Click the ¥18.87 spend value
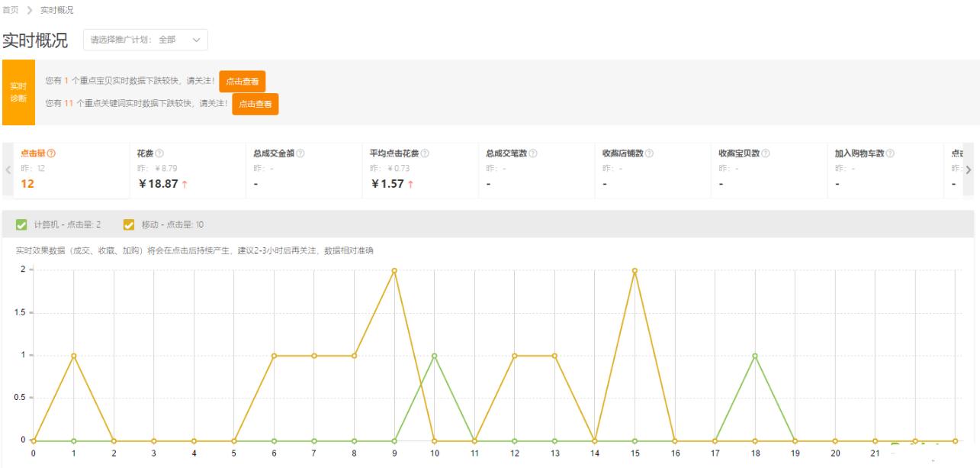 click(x=158, y=184)
